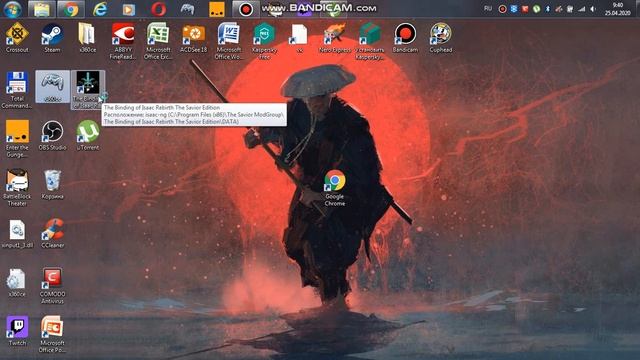Change the RU input language indicator
This screenshot has width=640, height=360.
pyautogui.click(x=487, y=9)
